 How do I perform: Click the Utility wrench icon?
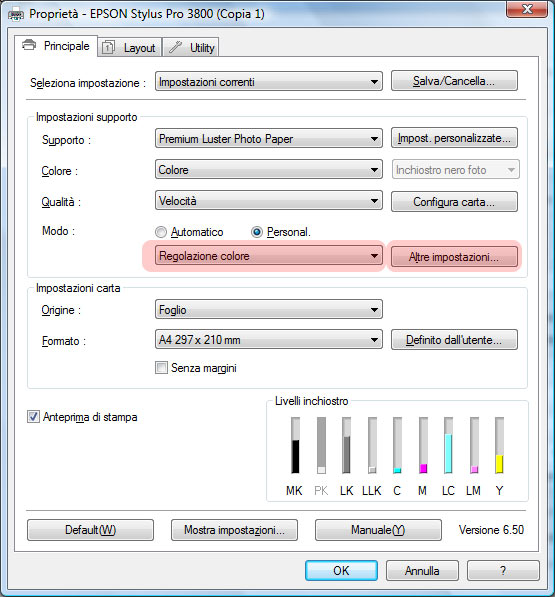pos(175,47)
